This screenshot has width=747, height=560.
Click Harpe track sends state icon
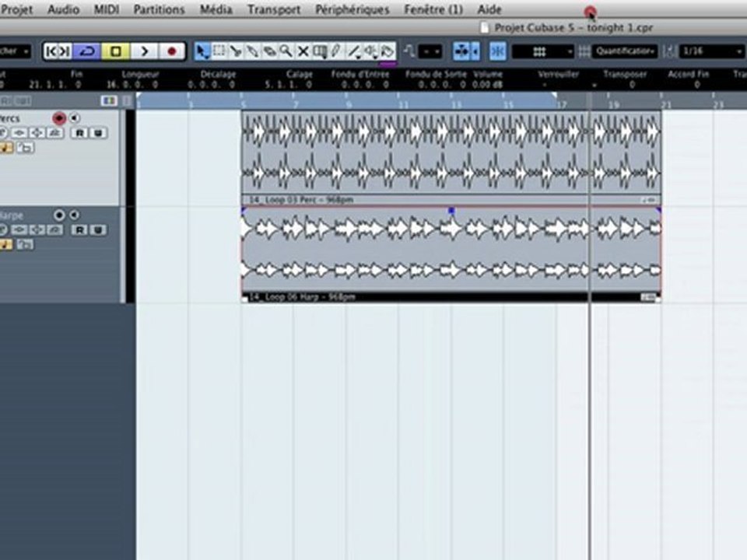[x=54, y=230]
